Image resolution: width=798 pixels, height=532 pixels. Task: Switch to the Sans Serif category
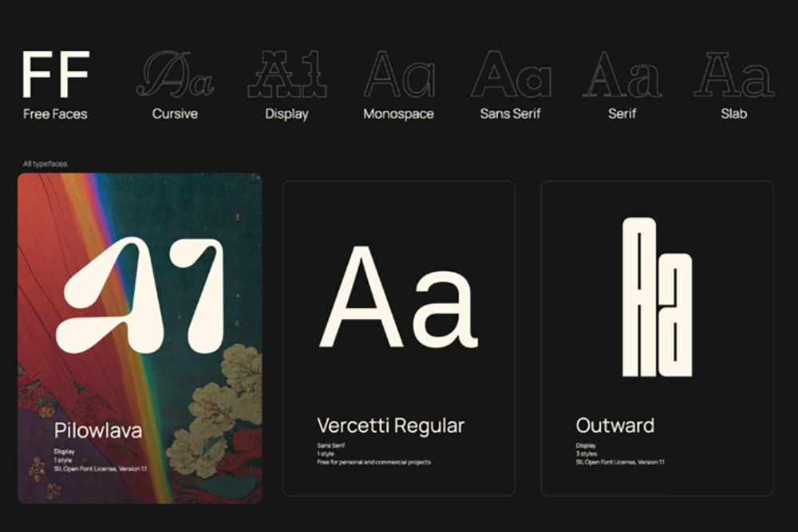coord(510,113)
